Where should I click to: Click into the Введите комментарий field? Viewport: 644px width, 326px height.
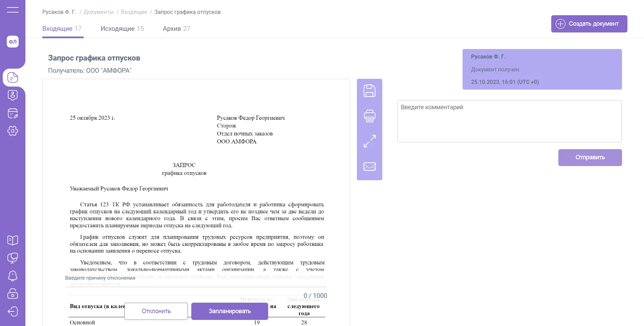[x=509, y=121]
